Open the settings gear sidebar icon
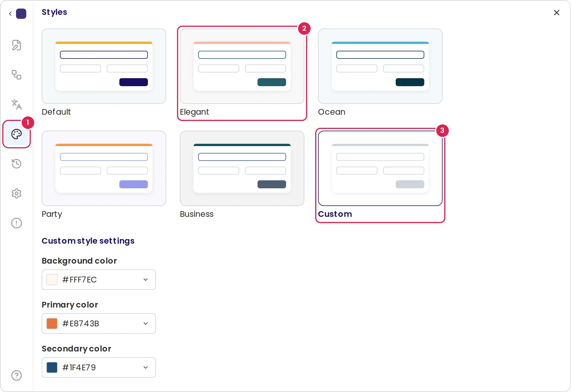Screen dimensions: 571x392 17,193
